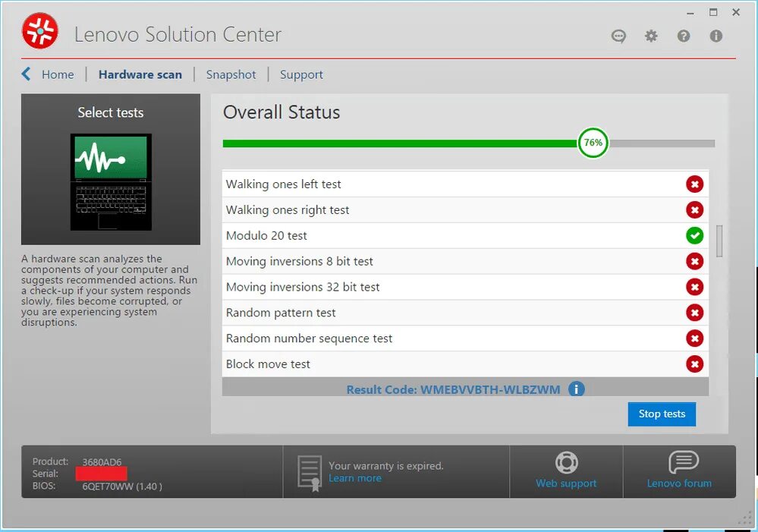Screen dimensions: 758x532
Task: Select the Modulo 20 test row text
Action: (x=266, y=235)
